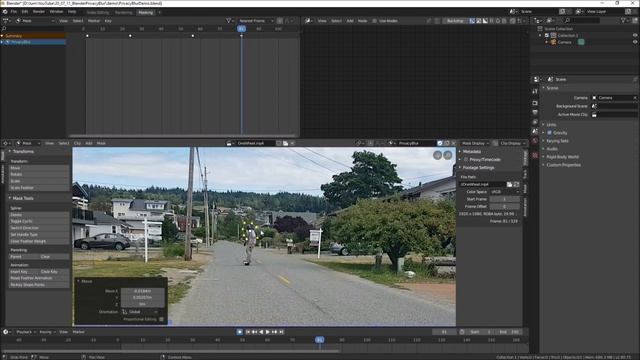Select the Camera object in outliner

coord(564,42)
